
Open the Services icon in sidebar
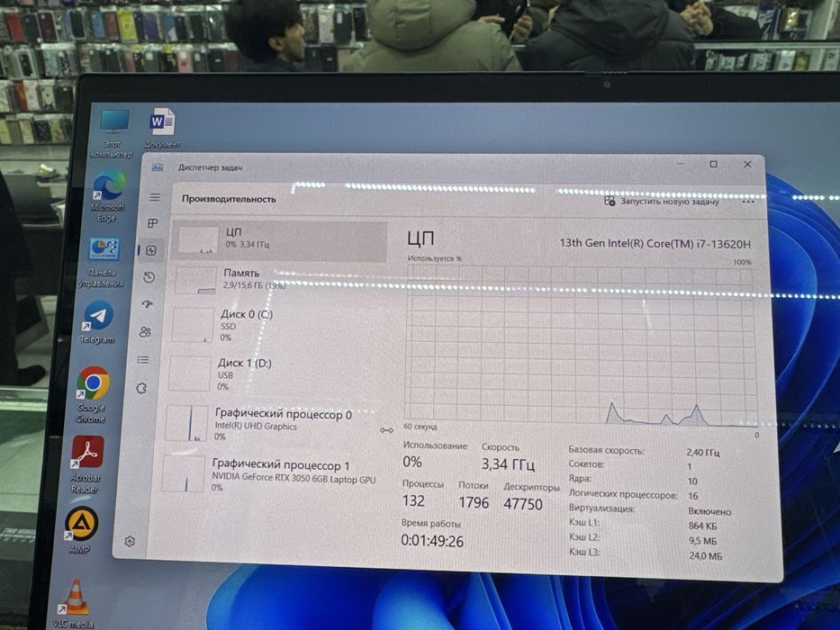point(141,388)
